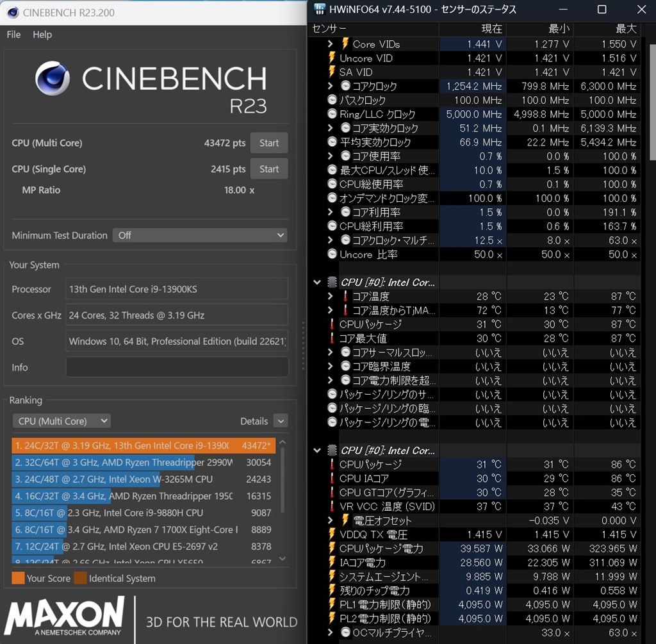Select the CPUパッケージ電力 39.587 W value
This screenshot has width=656, height=644.
coord(482,548)
